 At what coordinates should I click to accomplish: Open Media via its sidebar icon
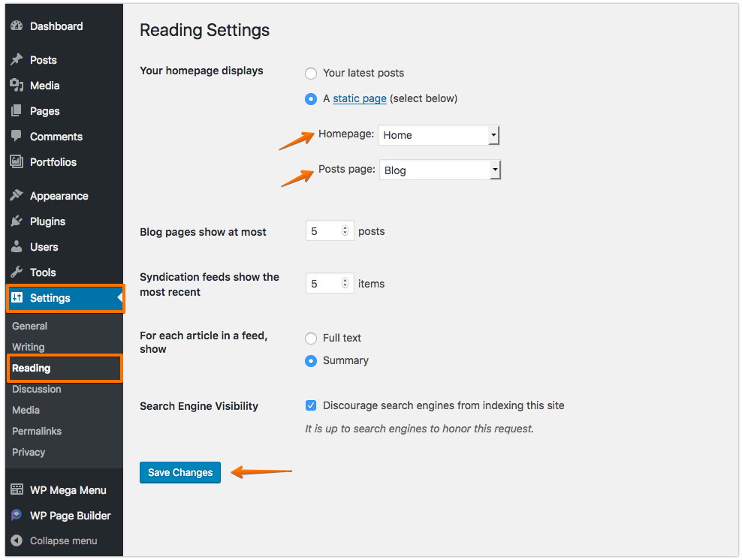[17, 85]
